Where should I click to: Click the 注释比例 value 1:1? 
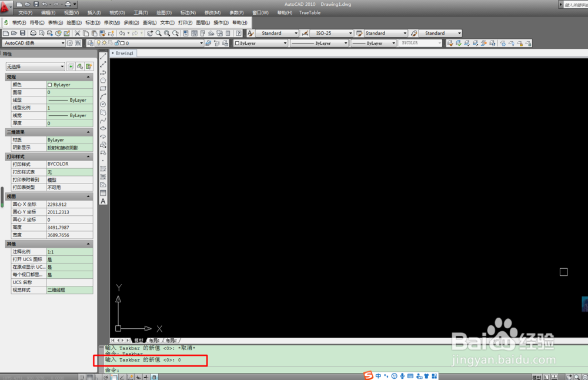coord(70,252)
